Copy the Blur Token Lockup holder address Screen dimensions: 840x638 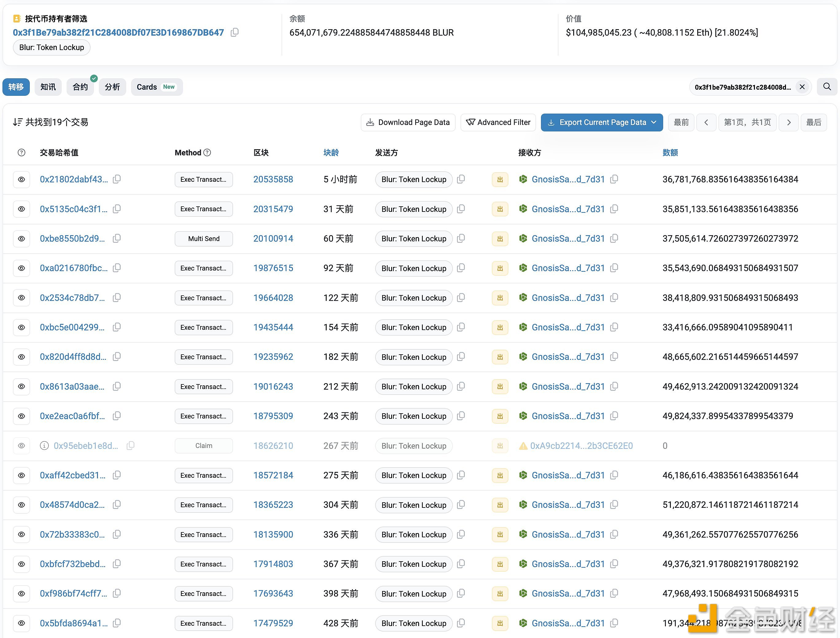[235, 32]
